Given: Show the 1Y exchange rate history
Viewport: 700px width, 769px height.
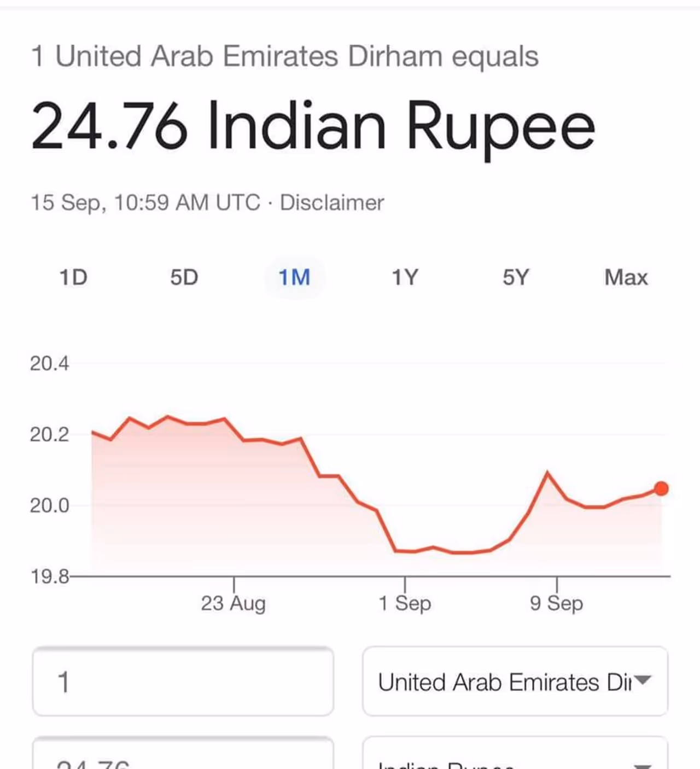Looking at the screenshot, I should (405, 277).
